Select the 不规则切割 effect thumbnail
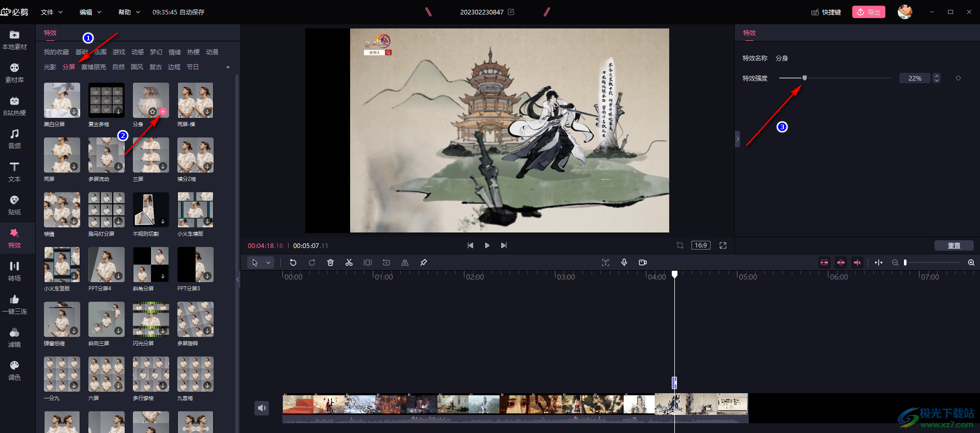The width and height of the screenshot is (980, 433). [151, 210]
